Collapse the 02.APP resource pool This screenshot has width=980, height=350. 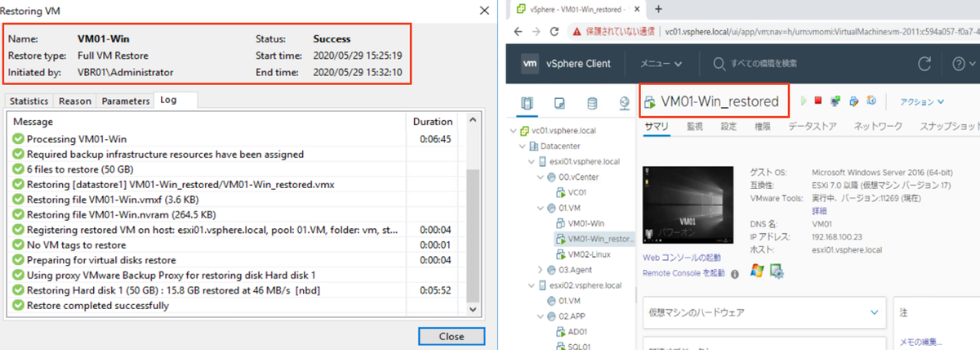(x=540, y=316)
